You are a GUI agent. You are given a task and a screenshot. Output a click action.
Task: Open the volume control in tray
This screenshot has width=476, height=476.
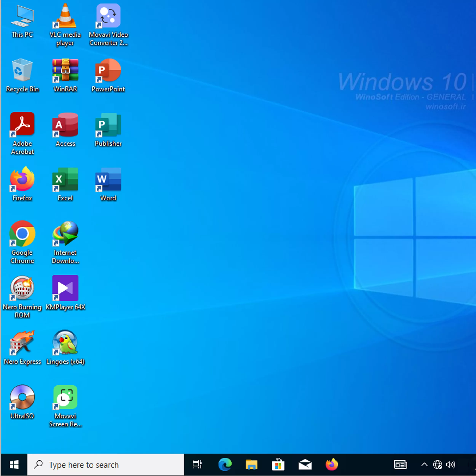[x=451, y=465]
